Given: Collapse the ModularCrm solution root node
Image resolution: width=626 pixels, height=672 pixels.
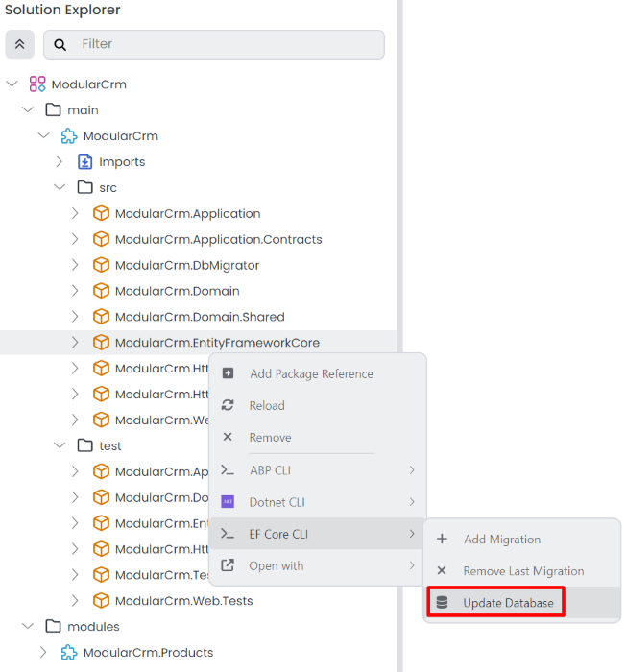Looking at the screenshot, I should coord(12,84).
